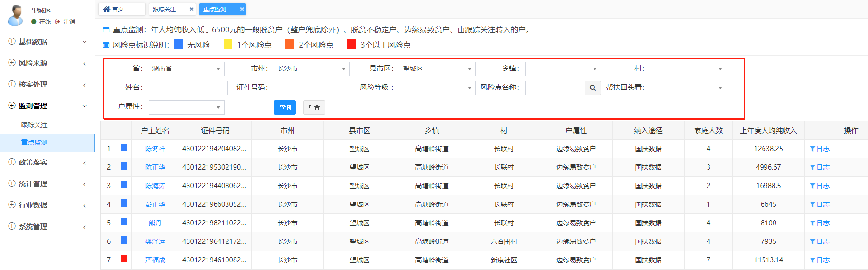Click income value 4996.67
This screenshot has height=270, width=868.
(768, 168)
